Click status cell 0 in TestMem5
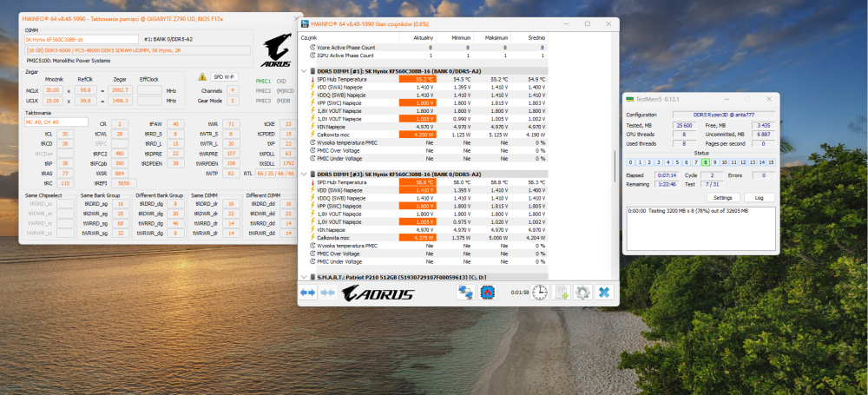Viewport: 868px width, 395px height. (630, 162)
